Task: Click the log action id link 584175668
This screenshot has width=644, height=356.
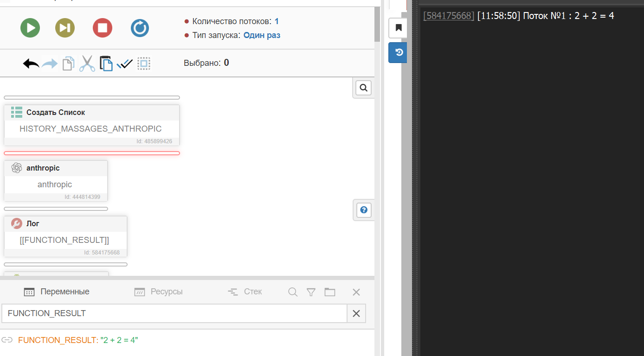Action: (x=449, y=16)
